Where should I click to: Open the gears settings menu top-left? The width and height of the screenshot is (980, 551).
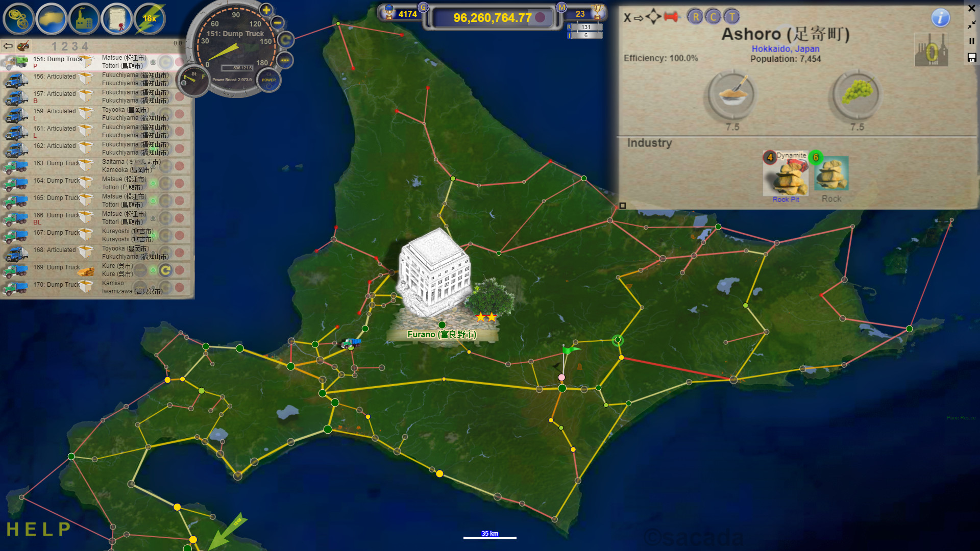18,19
